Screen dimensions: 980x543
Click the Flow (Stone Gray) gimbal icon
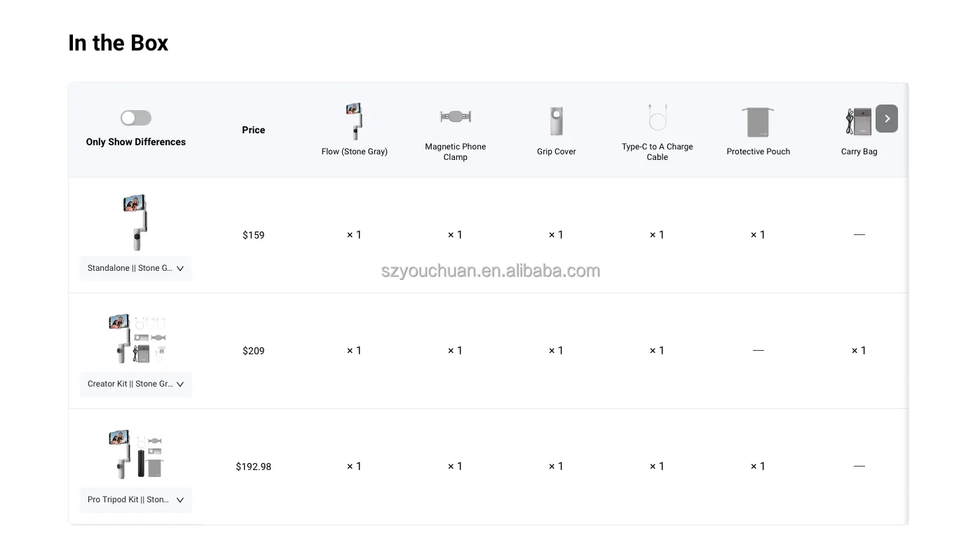tap(354, 121)
